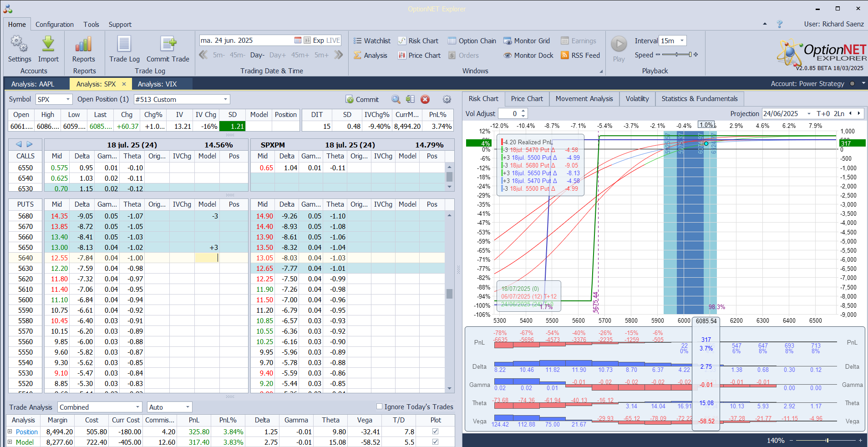The width and height of the screenshot is (868, 447).
Task: Click the magnifier search icon near Commit
Action: coord(396,99)
